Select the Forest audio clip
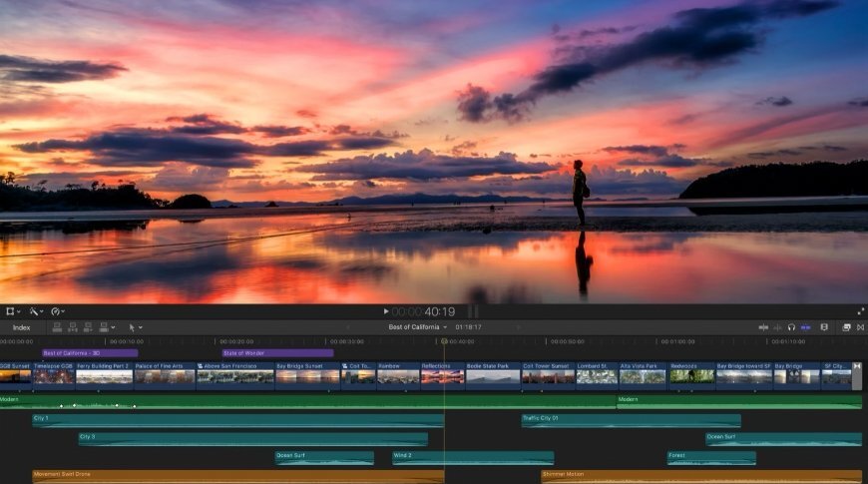Viewport: 868px width, 484px height. (x=711, y=458)
